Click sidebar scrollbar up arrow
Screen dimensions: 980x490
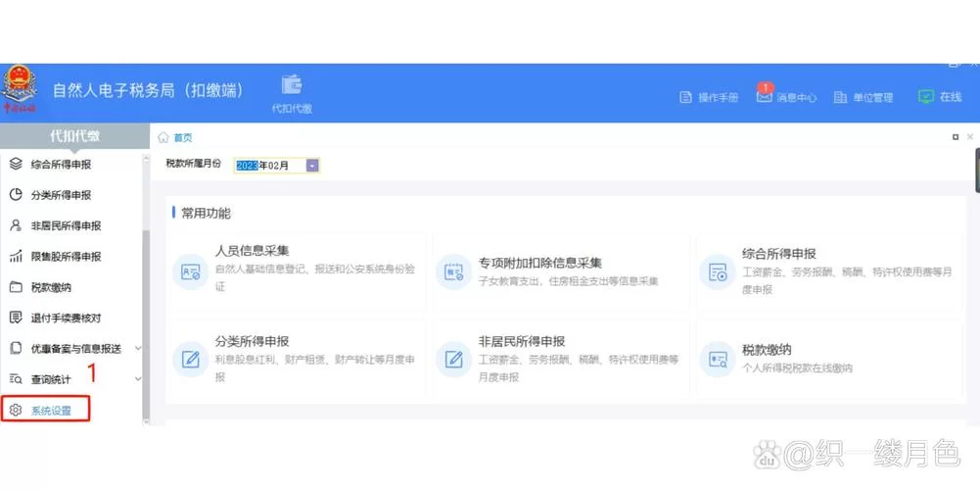click(x=146, y=157)
